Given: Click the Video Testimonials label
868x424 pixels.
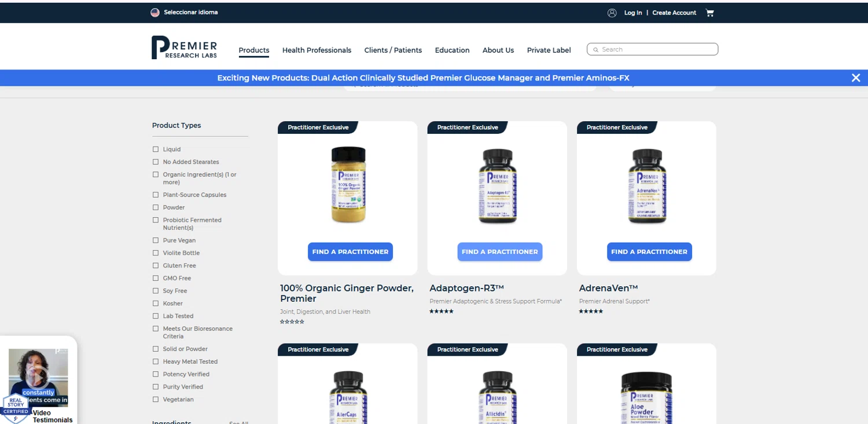Looking at the screenshot, I should 53,416.
